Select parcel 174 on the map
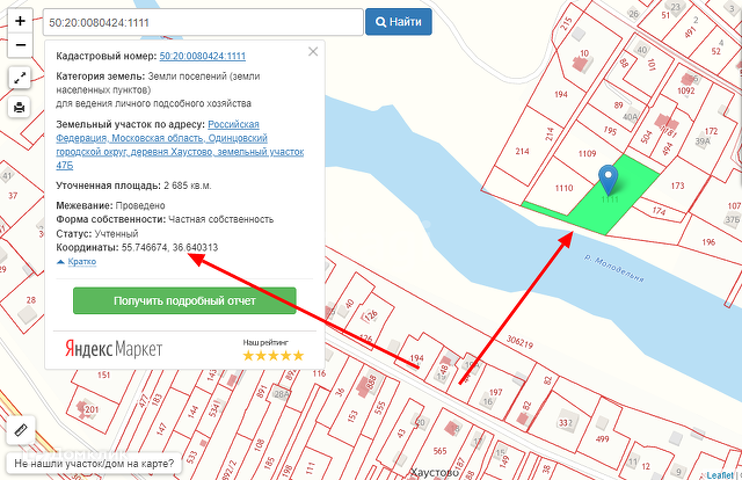 659,211
